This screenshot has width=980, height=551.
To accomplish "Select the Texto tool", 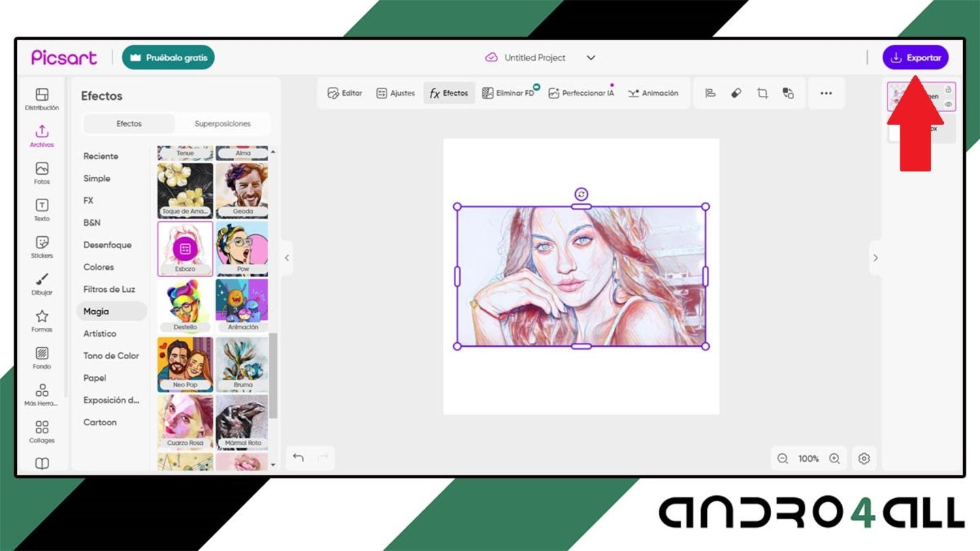I will (42, 210).
